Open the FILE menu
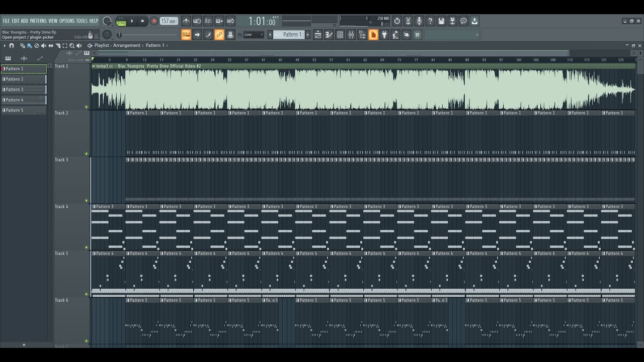Screen dimensions: 644x362 6,21
